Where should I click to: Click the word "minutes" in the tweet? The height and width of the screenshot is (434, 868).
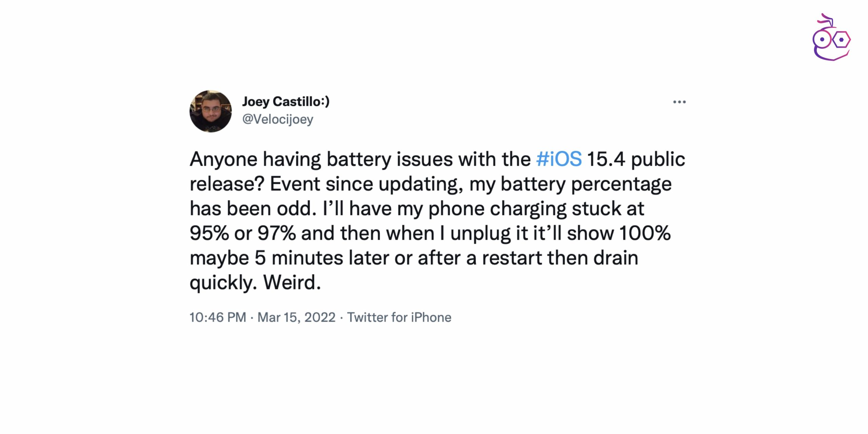point(307,258)
